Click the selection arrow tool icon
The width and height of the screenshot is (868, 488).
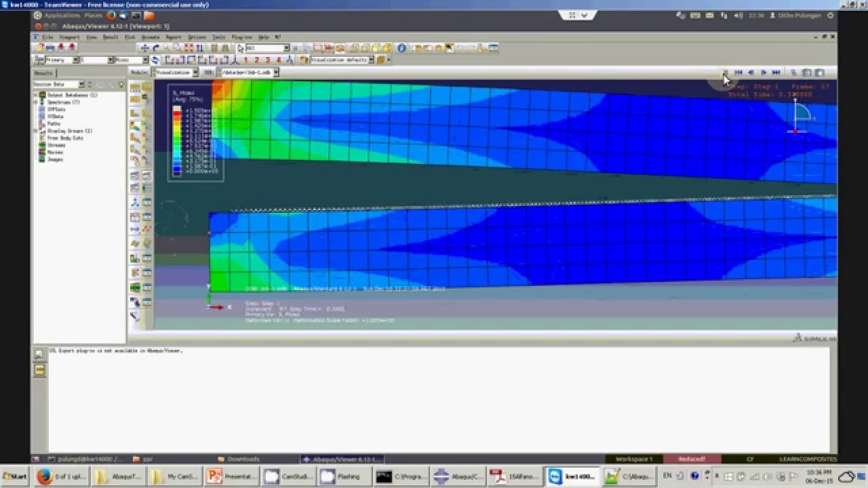pos(240,48)
